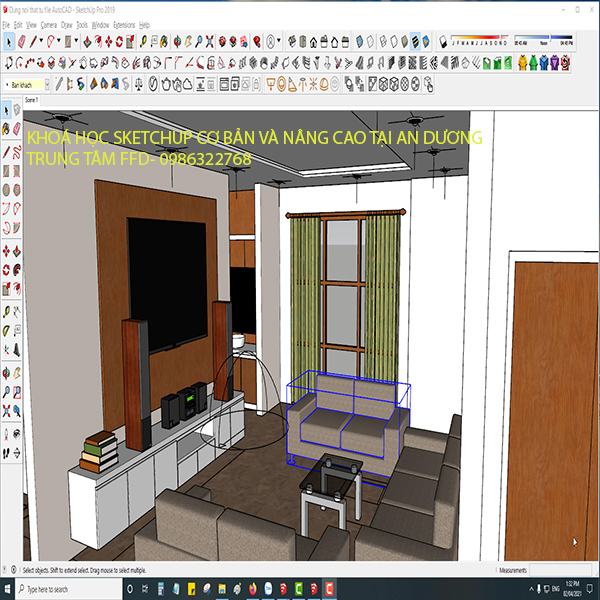Open the File menu
This screenshot has height=600, width=600.
[6, 25]
